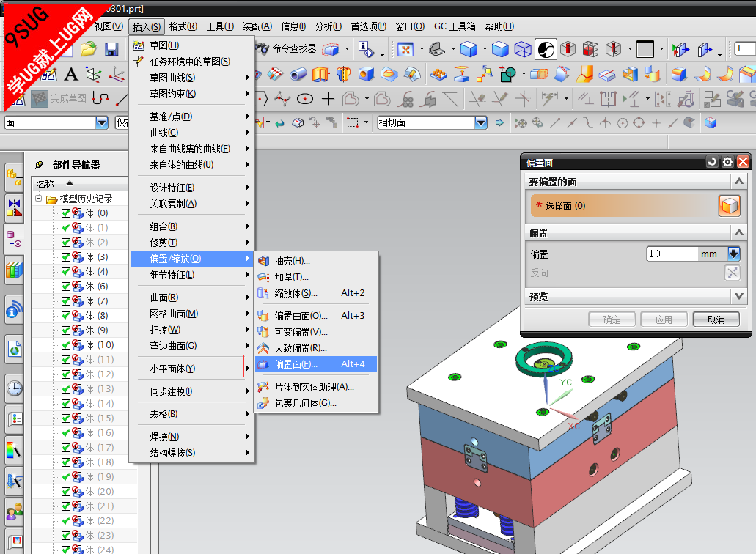The image size is (756, 554).
Task: Choose 加厚(T)... from the submenu
Action: click(x=316, y=277)
